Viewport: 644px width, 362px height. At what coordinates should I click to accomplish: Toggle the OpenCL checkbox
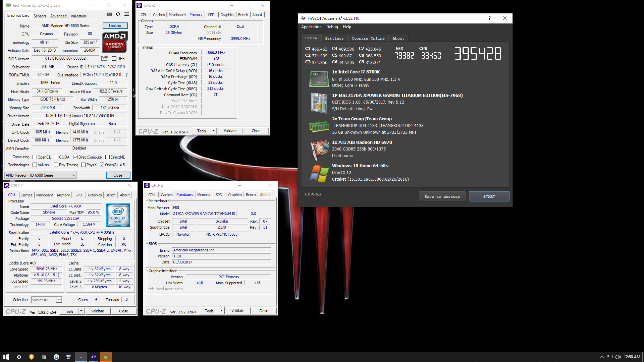(x=35, y=157)
